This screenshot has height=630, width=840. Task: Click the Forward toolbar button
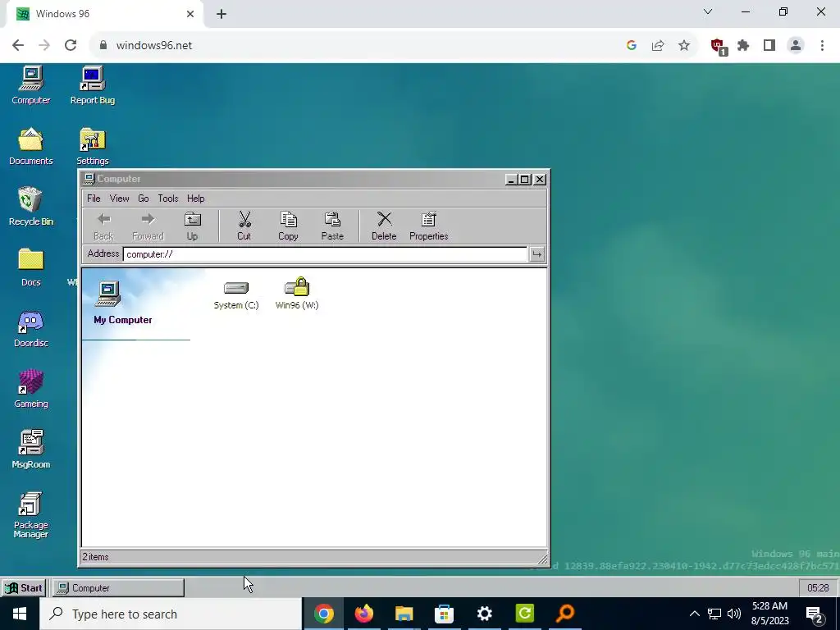(x=148, y=226)
